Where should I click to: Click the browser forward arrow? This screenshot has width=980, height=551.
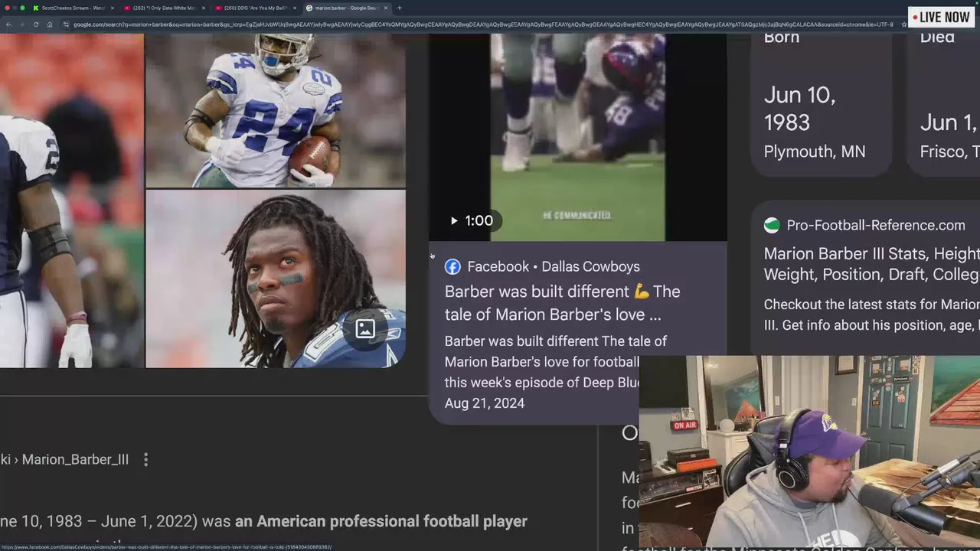point(21,24)
